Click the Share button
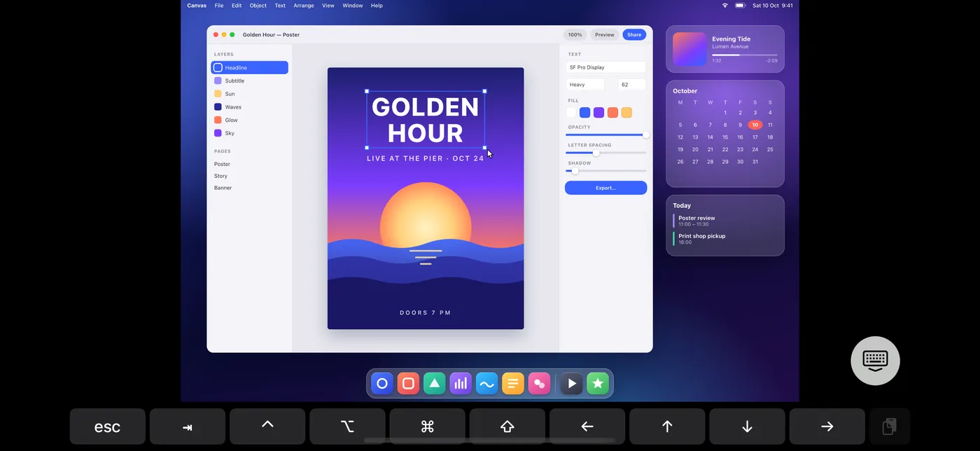 pos(634,34)
